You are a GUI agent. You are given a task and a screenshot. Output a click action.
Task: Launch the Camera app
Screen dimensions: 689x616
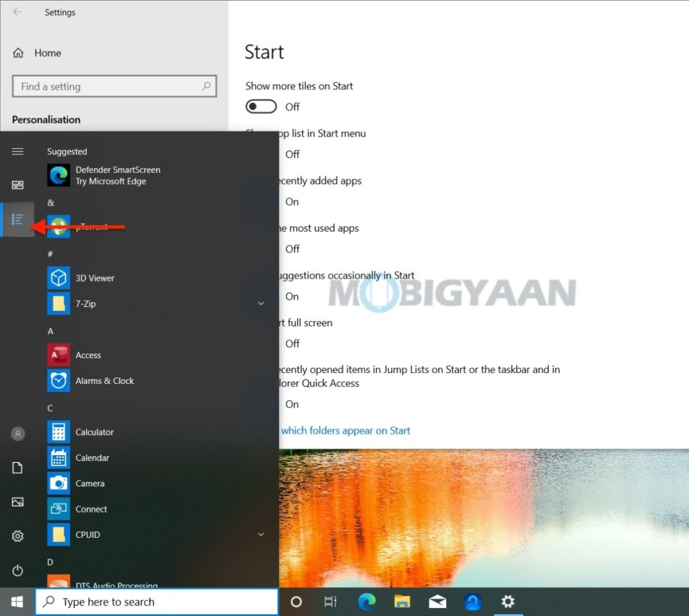click(90, 483)
